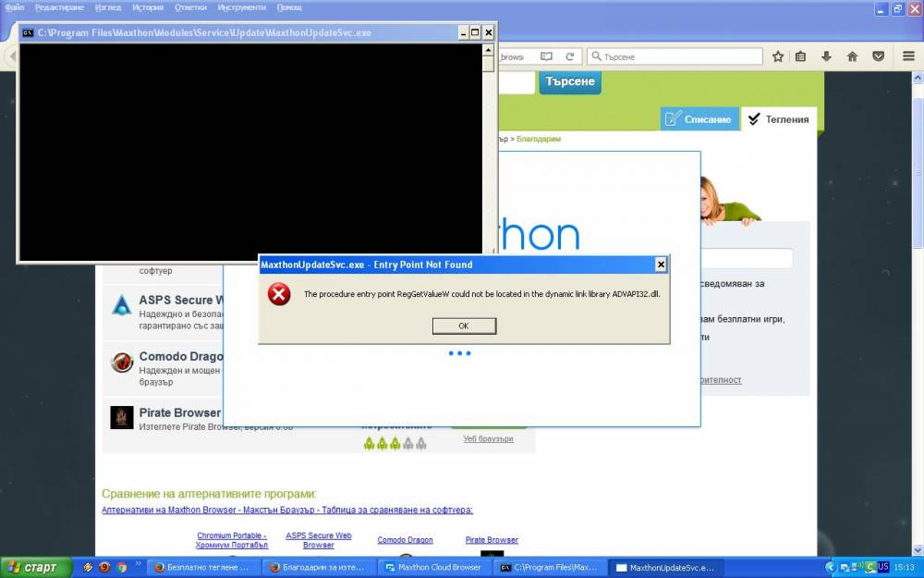924x578 pixels.
Task: Open the 'Файл' menu in Firefox
Action: [x=15, y=7]
